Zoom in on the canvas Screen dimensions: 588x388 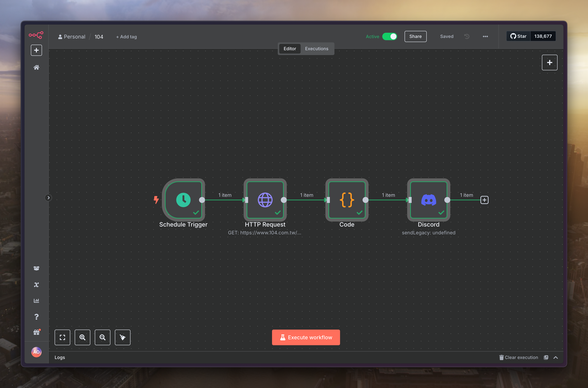(x=82, y=337)
